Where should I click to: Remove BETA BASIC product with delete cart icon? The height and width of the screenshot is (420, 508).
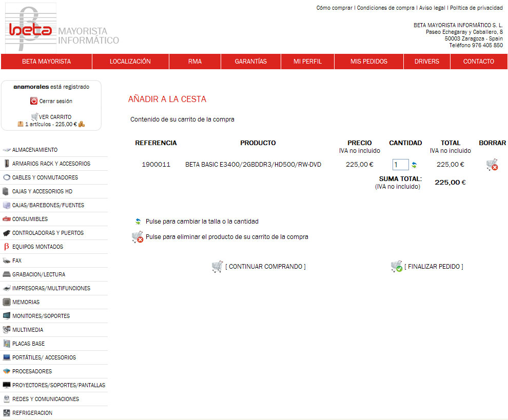coord(492,165)
